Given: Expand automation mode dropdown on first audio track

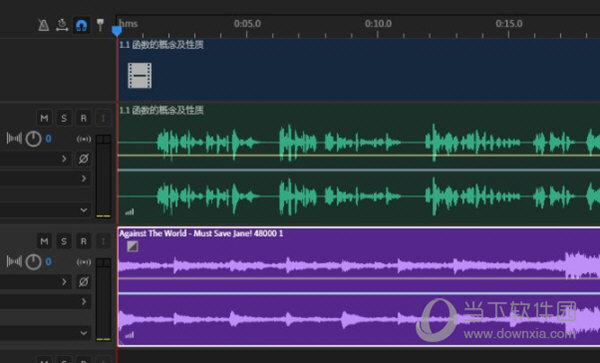Looking at the screenshot, I should click(x=83, y=210).
